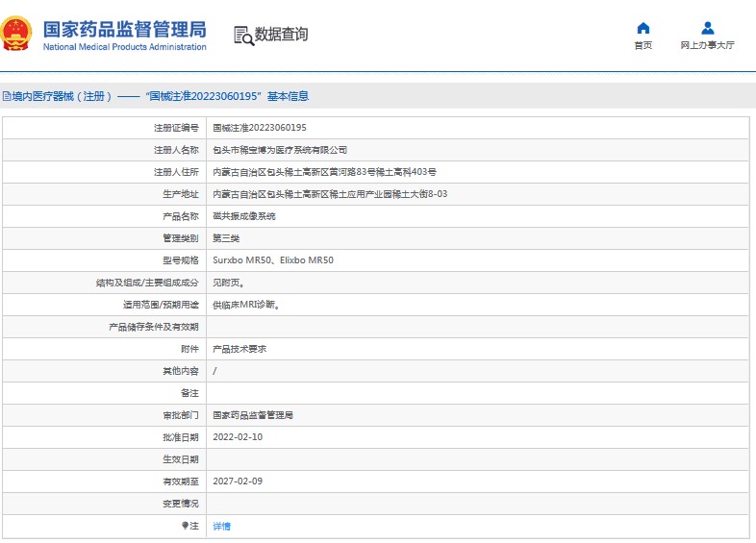
Task: Click the 结构及组成/主要组成成分 label
Action: 147,283
